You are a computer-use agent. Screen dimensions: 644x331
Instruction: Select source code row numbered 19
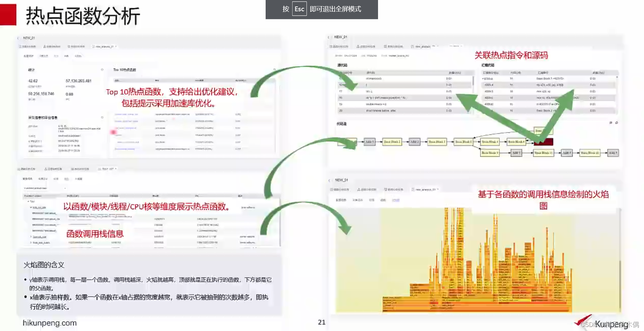405,104
